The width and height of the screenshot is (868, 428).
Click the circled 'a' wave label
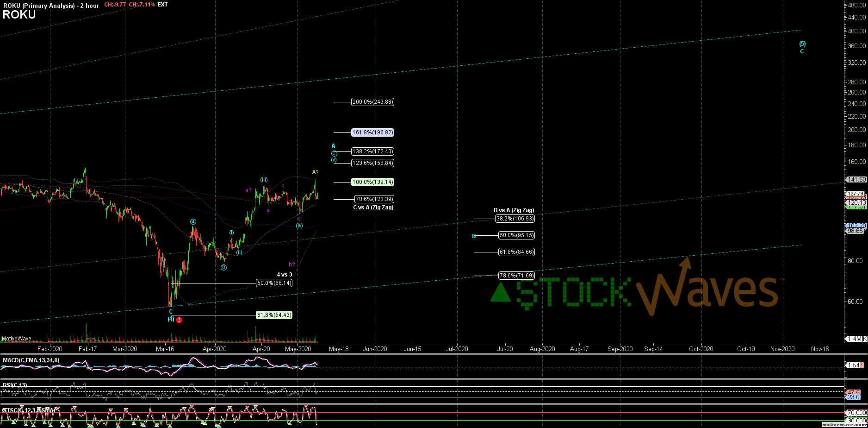click(x=193, y=222)
